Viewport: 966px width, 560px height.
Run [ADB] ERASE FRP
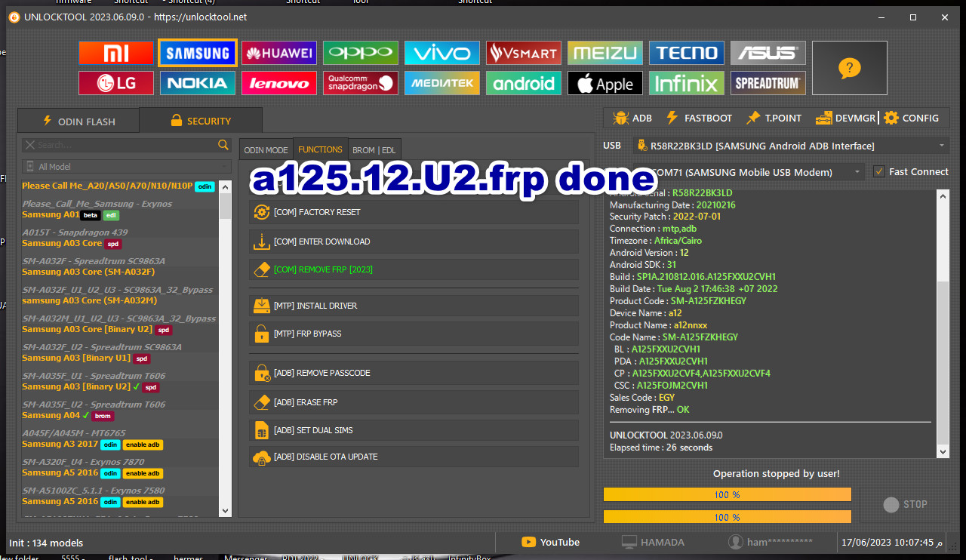coord(414,402)
